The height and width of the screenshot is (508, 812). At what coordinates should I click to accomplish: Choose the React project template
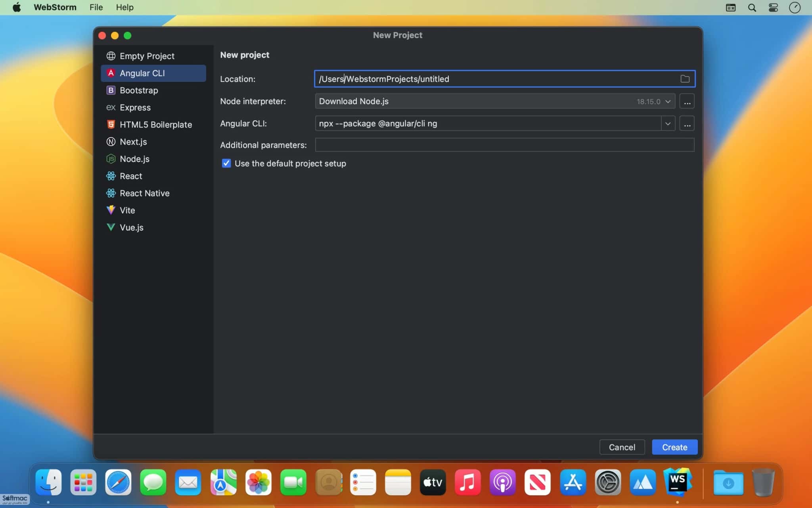click(153, 176)
